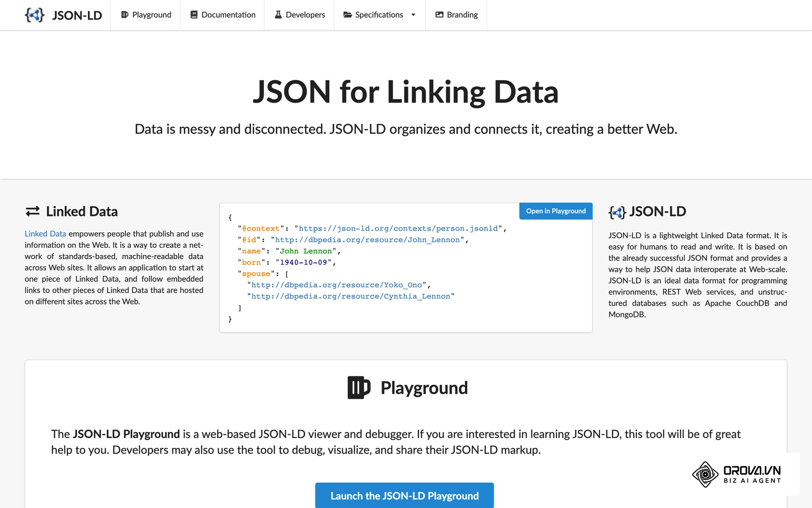This screenshot has width=812, height=508.
Task: Click the Yoko_Ono dbpedia URL in code
Action: pos(336,285)
